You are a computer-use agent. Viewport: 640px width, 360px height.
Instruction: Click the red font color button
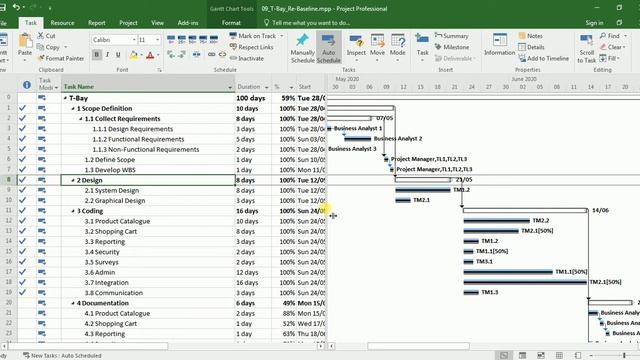pos(150,55)
